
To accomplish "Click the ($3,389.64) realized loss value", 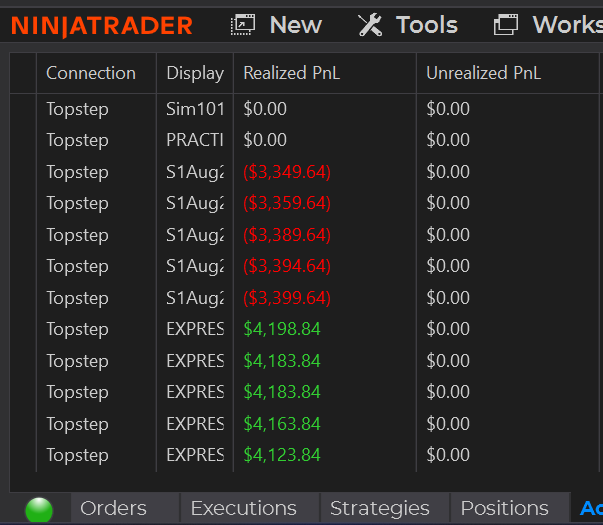I will [287, 235].
